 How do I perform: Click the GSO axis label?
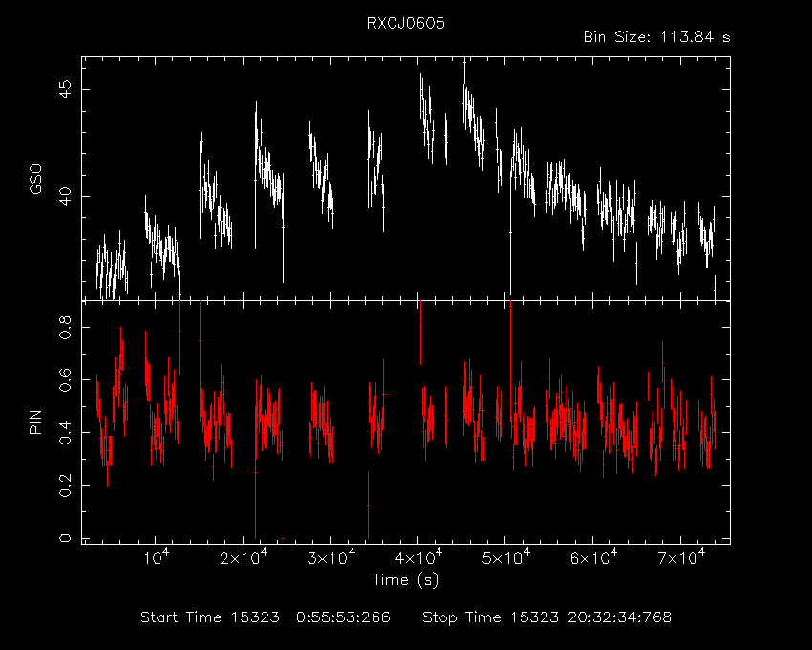tap(35, 180)
